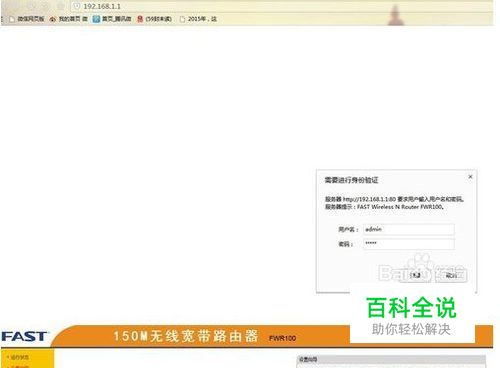
Task: Click the site info icon beside 192.168.1.1
Action: pyautogui.click(x=77, y=6)
